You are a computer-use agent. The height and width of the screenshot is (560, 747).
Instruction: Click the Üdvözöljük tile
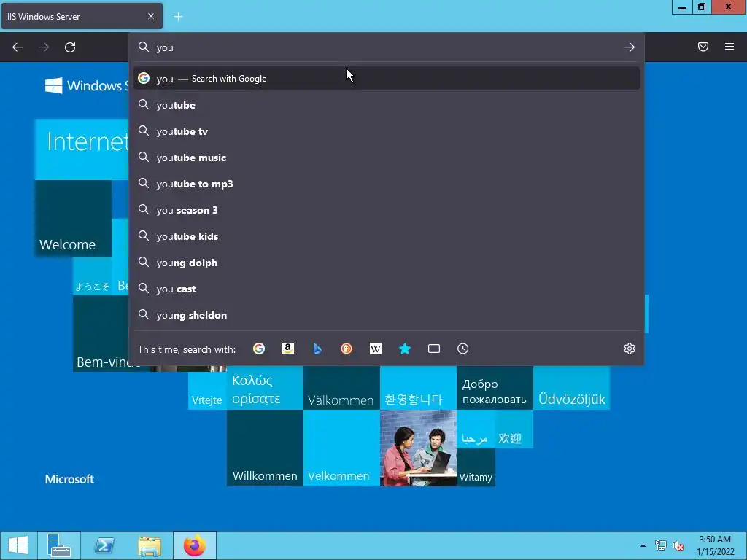pos(571,388)
